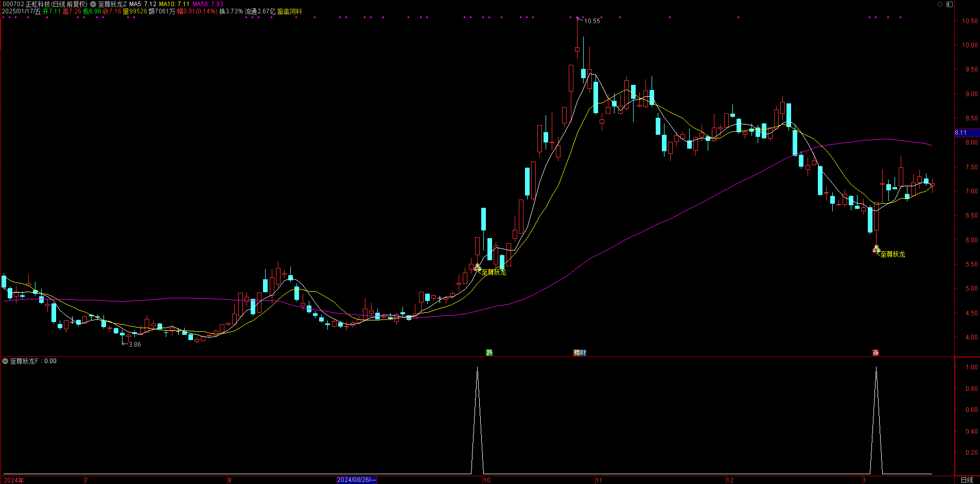Click the month 10 tick on time axis
Viewport: 980px width, 484px height.
(x=486, y=480)
